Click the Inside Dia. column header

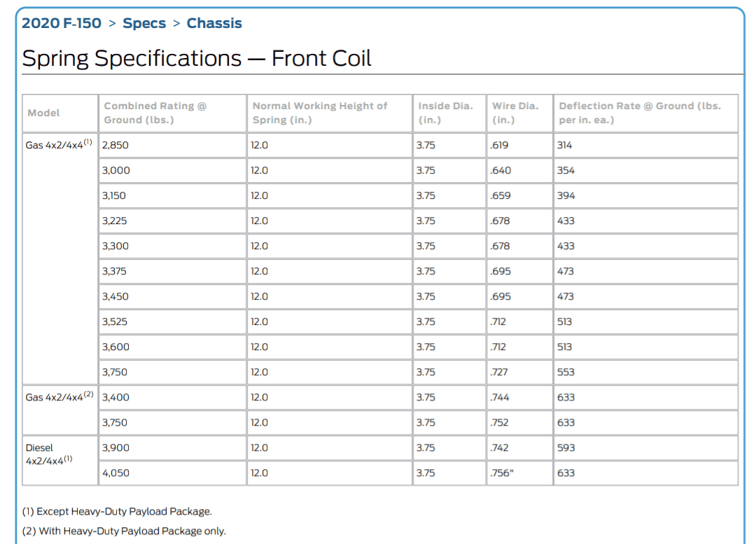point(449,113)
